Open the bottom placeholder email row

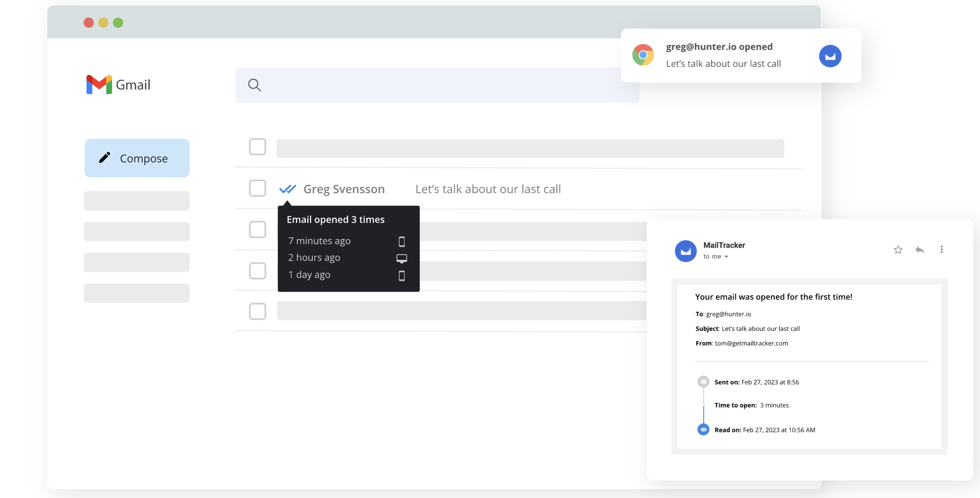click(x=462, y=311)
